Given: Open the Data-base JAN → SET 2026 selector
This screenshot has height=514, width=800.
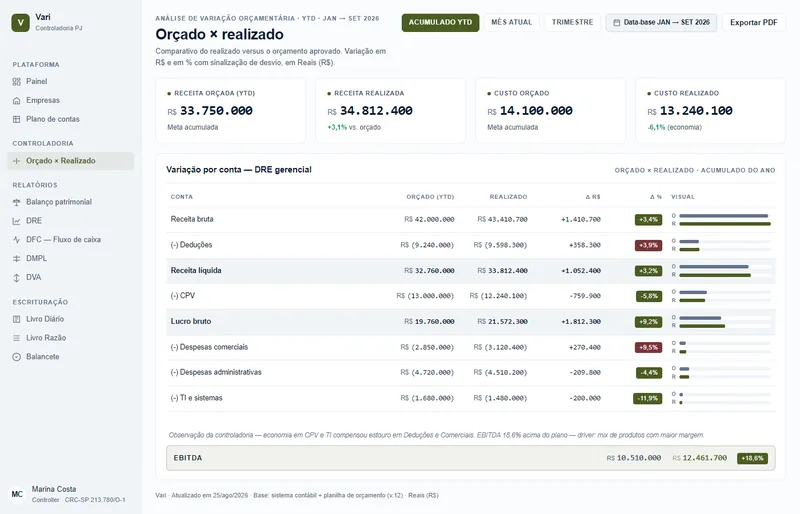Looking at the screenshot, I should coord(661,22).
